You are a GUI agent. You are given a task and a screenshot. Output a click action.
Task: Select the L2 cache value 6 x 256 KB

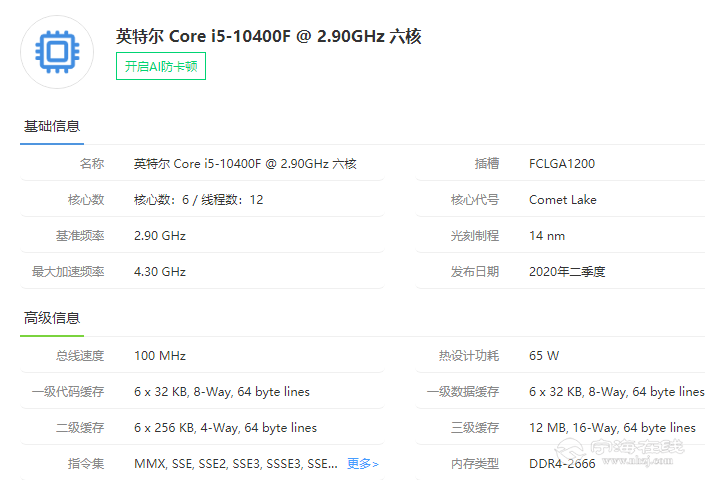(x=225, y=428)
